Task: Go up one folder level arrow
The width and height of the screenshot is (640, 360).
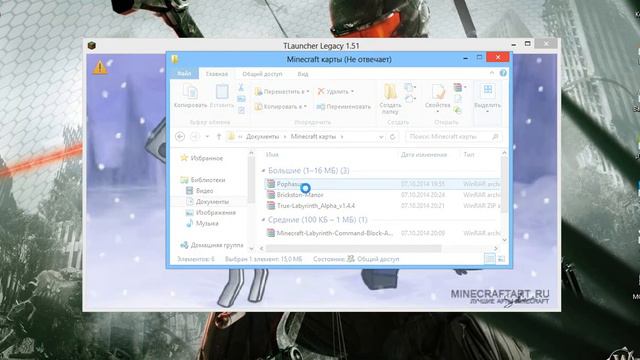Action: [219, 137]
